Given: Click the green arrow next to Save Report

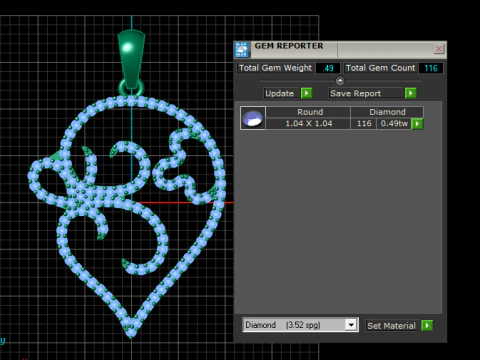Looking at the screenshot, I should pyautogui.click(x=411, y=93).
